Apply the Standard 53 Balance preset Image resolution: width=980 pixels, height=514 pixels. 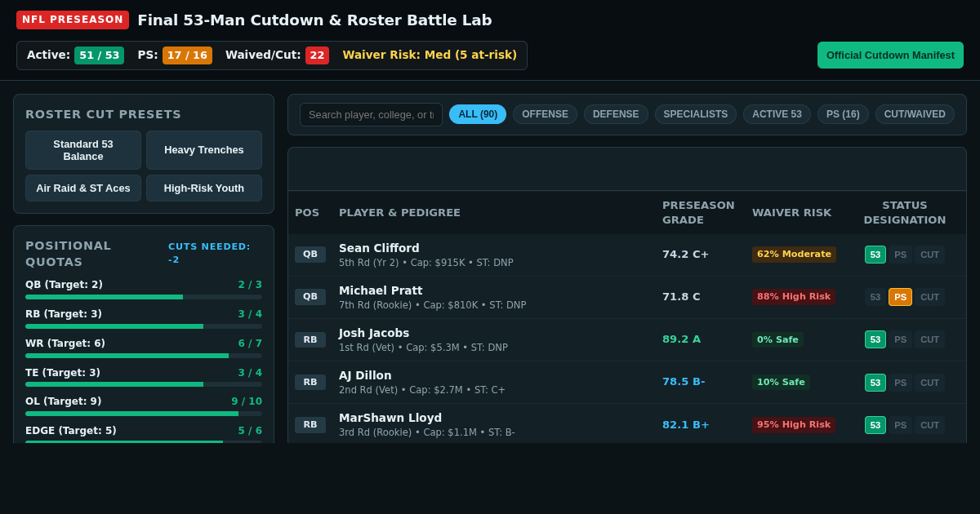[83, 150]
